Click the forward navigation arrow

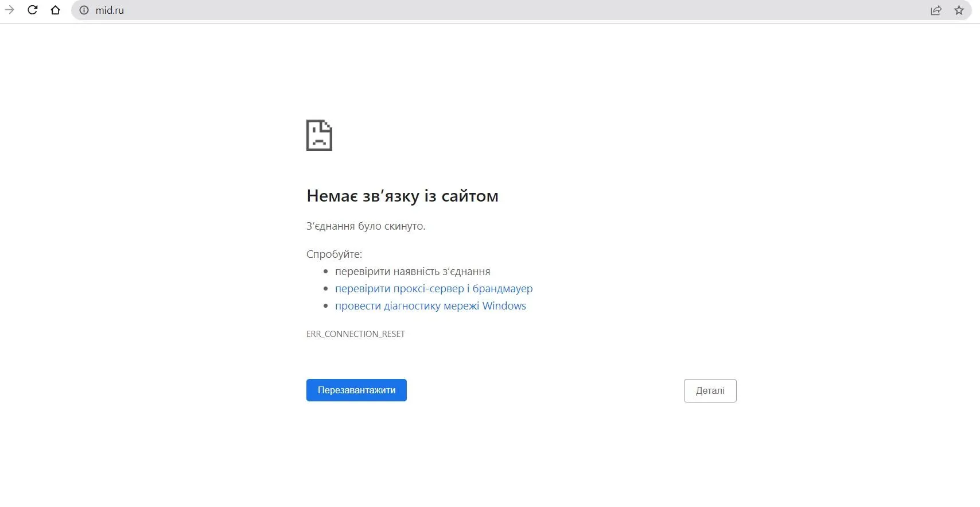point(9,10)
